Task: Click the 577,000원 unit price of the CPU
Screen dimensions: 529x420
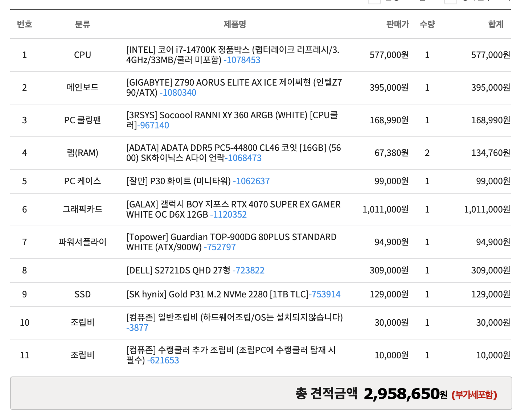Action: pos(389,55)
